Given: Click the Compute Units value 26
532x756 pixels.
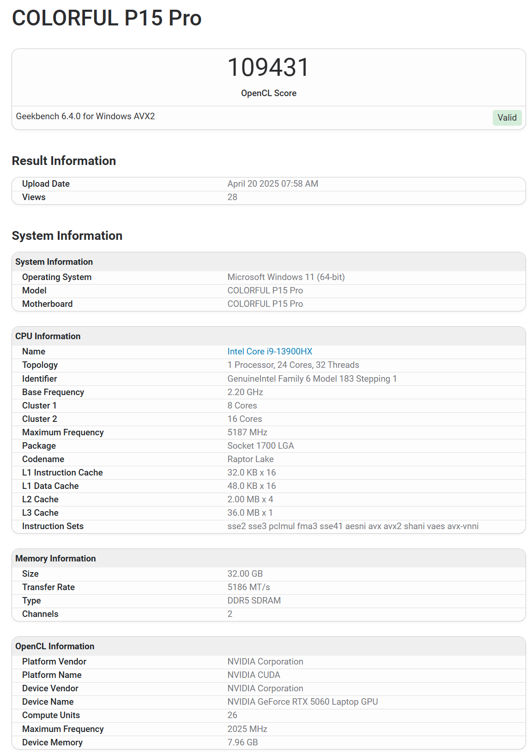Looking at the screenshot, I should 232,715.
